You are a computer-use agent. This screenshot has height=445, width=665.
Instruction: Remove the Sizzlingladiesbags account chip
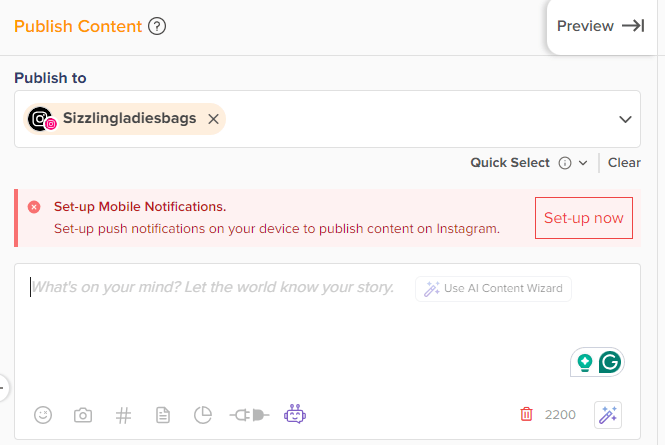[213, 119]
